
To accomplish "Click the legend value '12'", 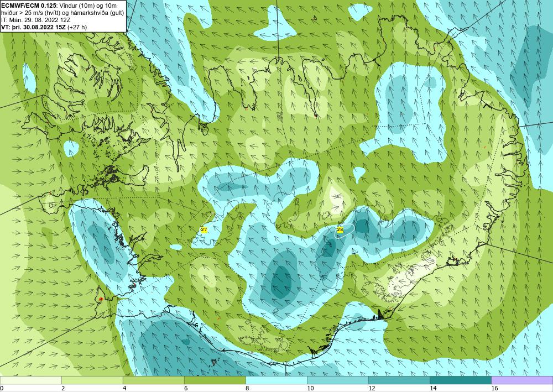I will click(x=372, y=388).
